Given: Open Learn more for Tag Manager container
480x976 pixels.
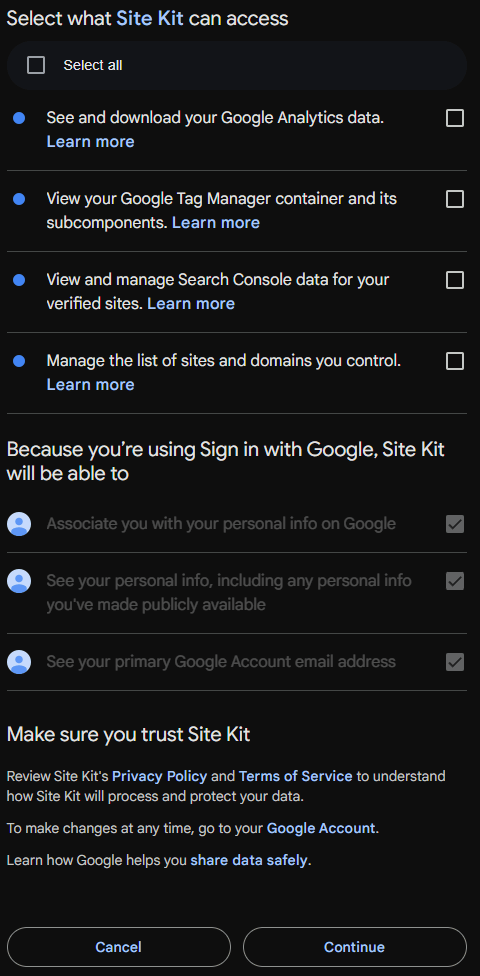Looking at the screenshot, I should coord(216,223).
